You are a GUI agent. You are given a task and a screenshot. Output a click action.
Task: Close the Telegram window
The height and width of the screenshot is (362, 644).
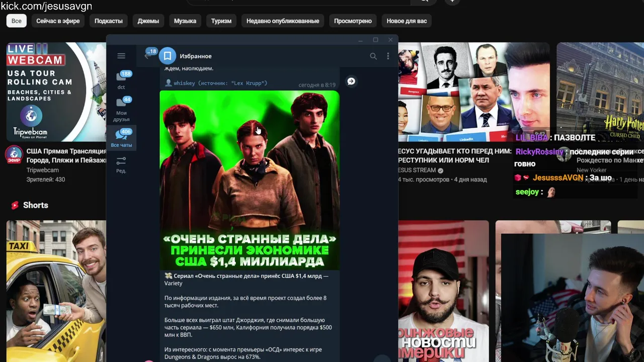click(x=390, y=40)
